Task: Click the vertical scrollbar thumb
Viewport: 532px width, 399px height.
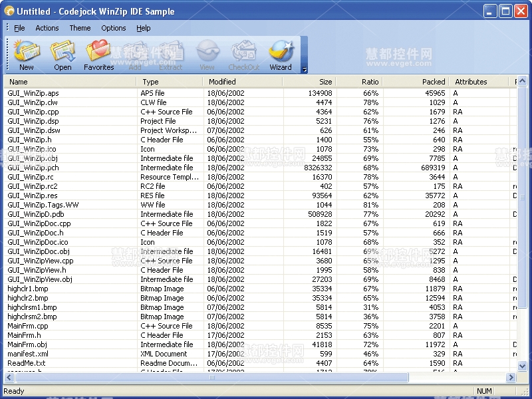Action: point(522,198)
